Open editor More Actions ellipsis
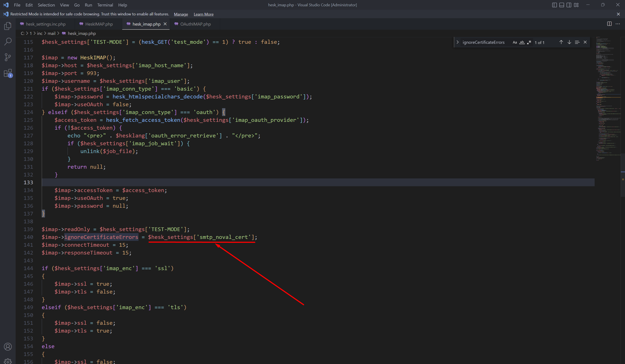 pyautogui.click(x=618, y=24)
